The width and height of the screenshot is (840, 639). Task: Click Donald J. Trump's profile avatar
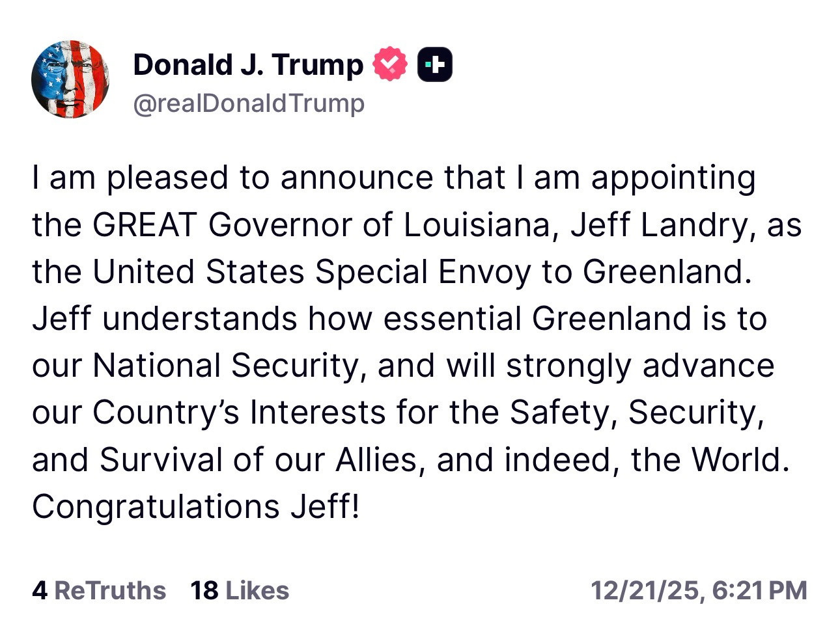click(70, 79)
